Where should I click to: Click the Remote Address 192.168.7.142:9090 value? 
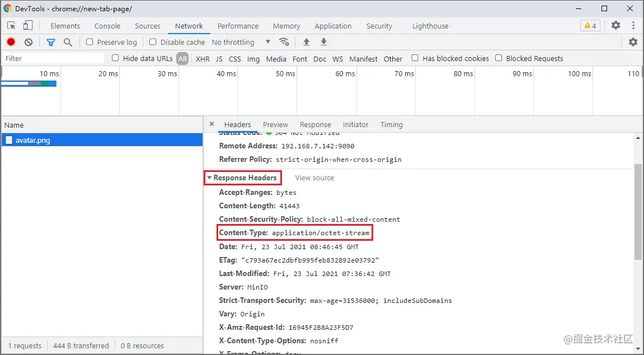click(317, 146)
